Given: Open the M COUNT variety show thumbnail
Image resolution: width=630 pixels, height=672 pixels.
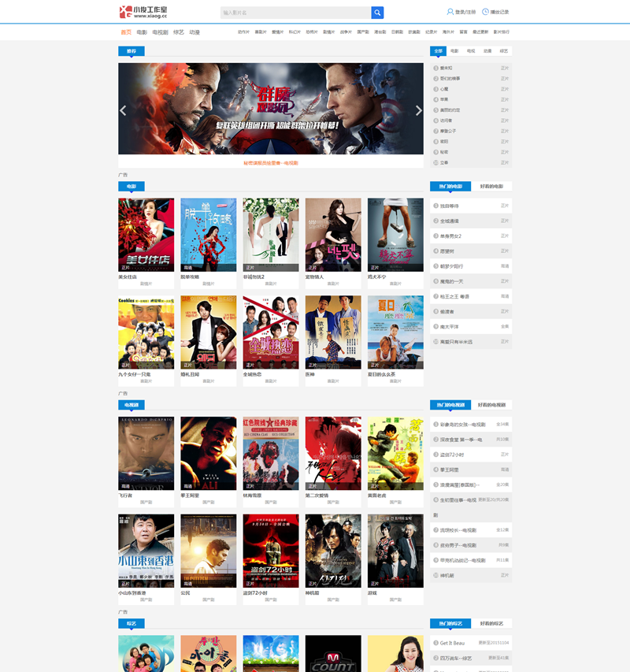Looking at the screenshot, I should [x=333, y=654].
